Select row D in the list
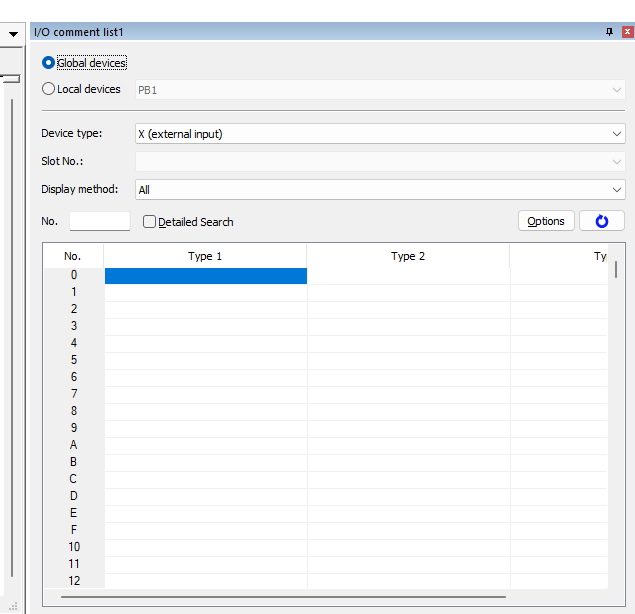The image size is (635, 614). pos(74,496)
